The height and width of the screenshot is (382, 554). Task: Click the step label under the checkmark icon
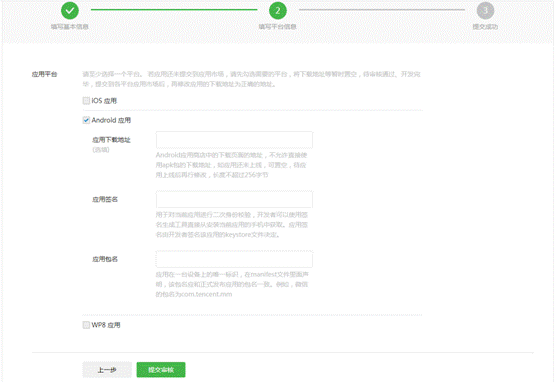pos(70,27)
